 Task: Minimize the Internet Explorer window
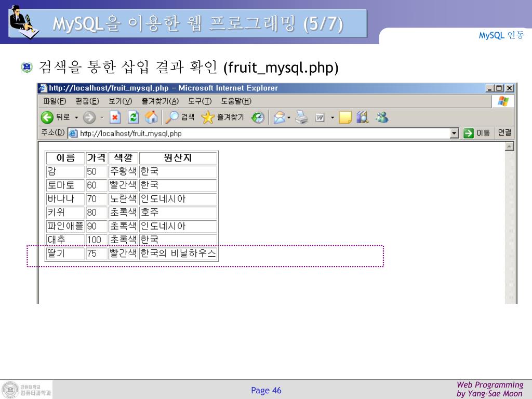(489, 88)
